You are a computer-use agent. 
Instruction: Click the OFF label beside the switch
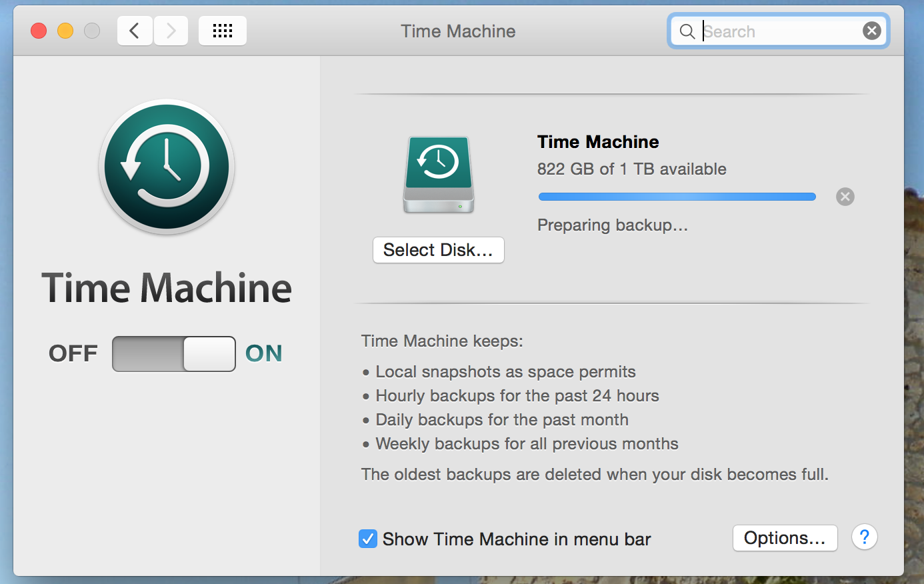point(73,353)
